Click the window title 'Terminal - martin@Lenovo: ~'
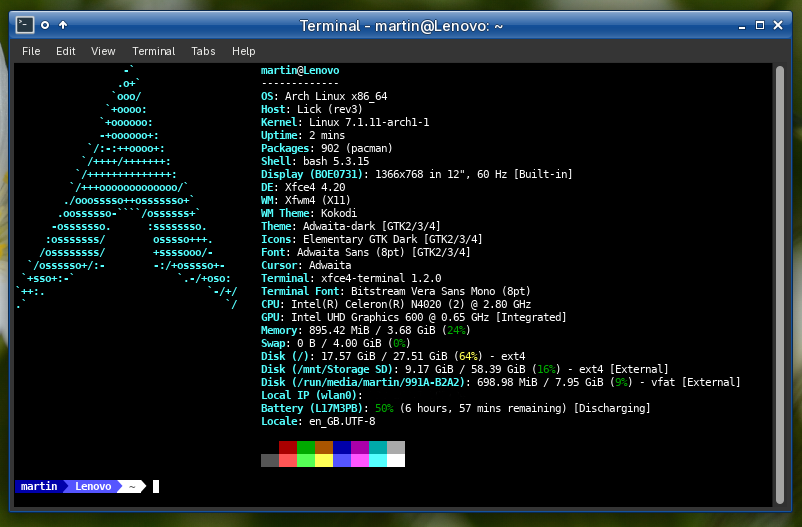Screen dimensions: 802x527 coord(401,26)
